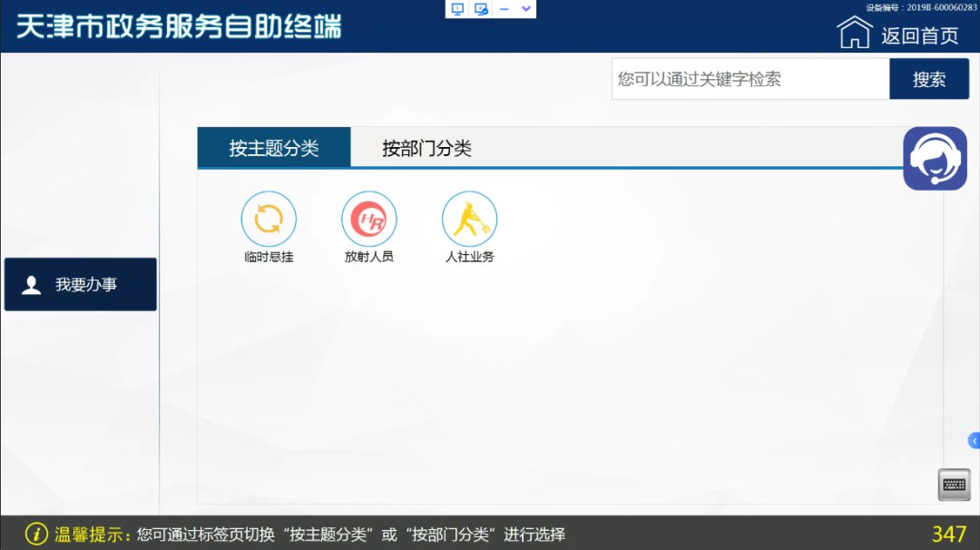Image resolution: width=980 pixels, height=550 pixels.
Task: Click the dash icon in top toolbar
Action: tap(505, 9)
